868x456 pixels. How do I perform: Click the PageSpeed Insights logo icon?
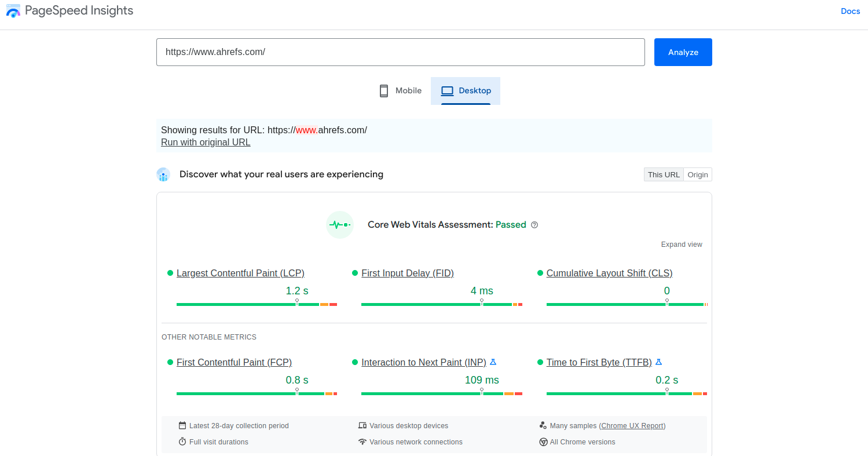(x=13, y=10)
